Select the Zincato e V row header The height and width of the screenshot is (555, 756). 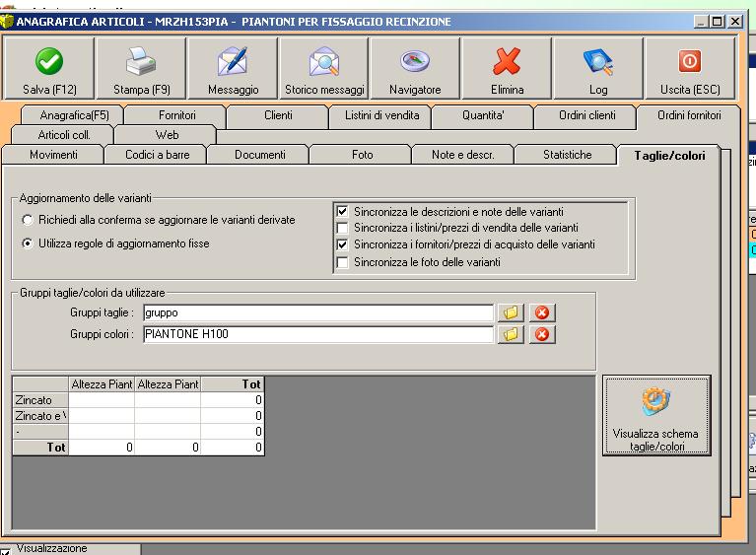[x=40, y=416]
